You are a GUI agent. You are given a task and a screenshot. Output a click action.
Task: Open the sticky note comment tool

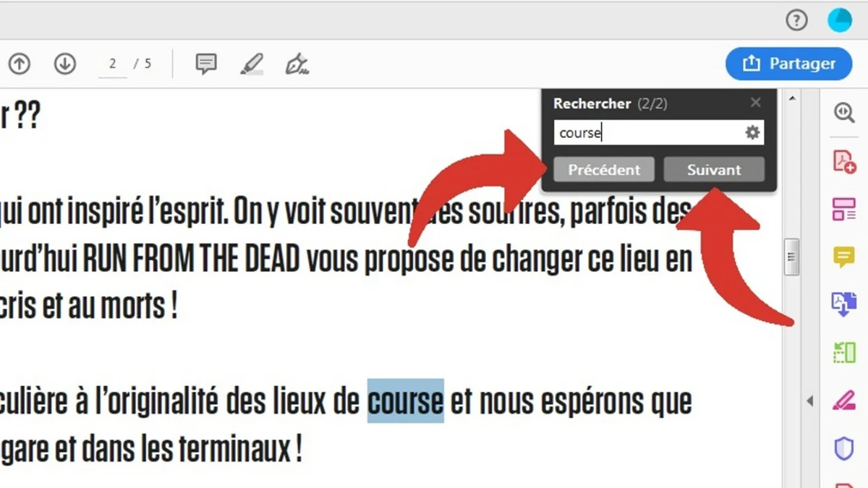coord(205,64)
